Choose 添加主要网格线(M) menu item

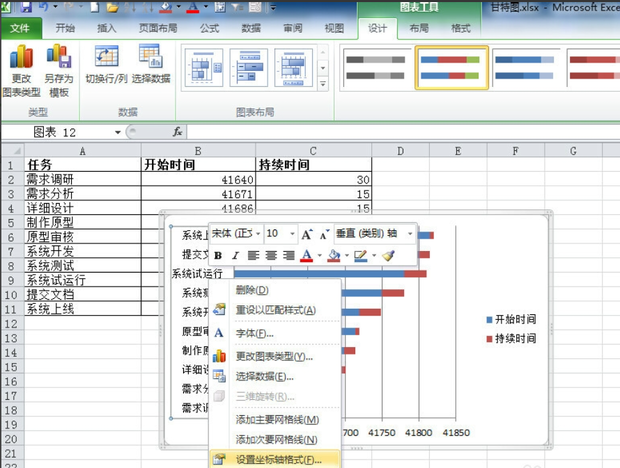click(x=275, y=420)
